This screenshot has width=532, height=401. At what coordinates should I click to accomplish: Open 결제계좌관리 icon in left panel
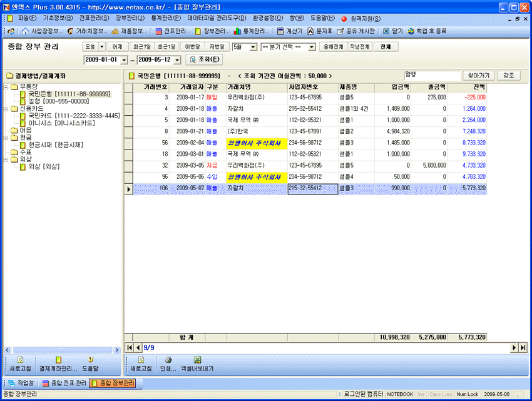(x=58, y=360)
